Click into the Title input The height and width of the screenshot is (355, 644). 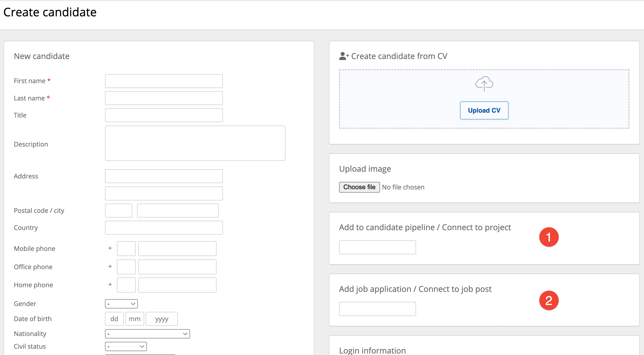(164, 115)
